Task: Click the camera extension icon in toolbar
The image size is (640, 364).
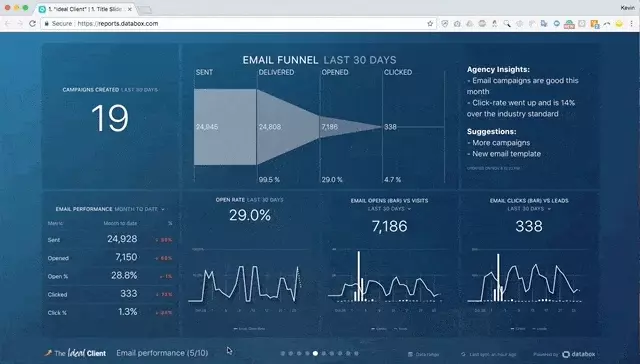Action: 457,24
